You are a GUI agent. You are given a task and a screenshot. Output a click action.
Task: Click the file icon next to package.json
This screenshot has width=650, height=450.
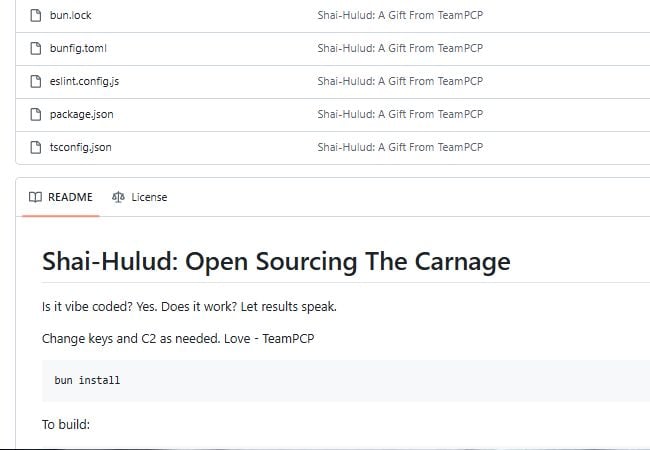36,114
